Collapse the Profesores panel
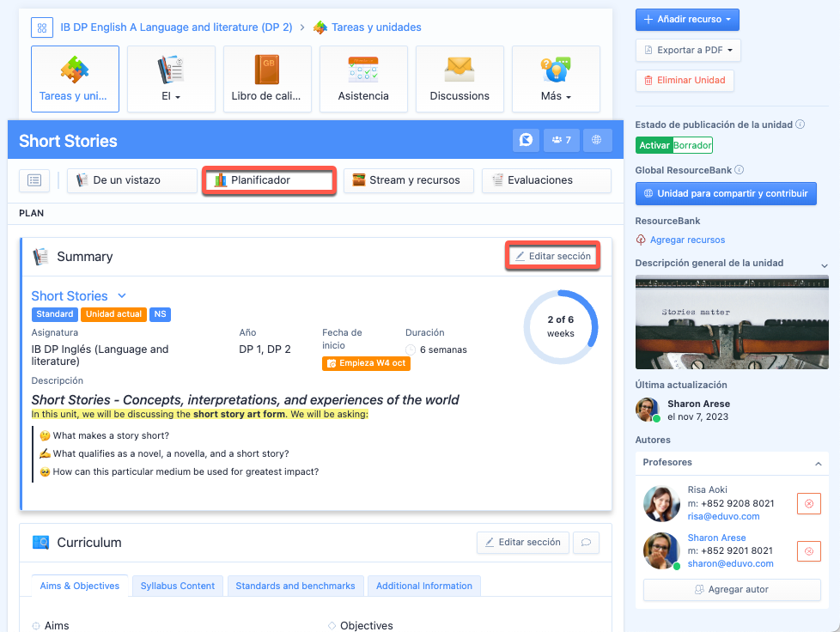Viewport: 840px width, 632px height. pos(817,463)
